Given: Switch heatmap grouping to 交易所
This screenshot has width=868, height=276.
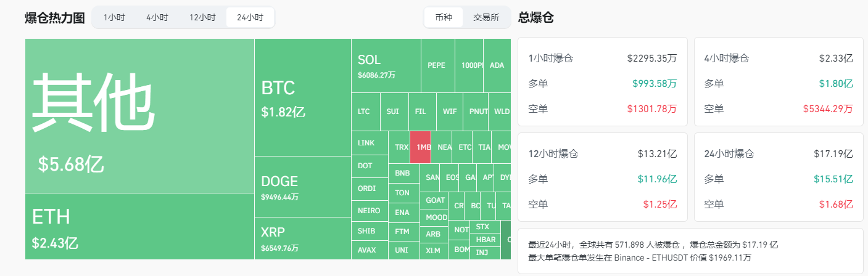Looking at the screenshot, I should coord(486,17).
